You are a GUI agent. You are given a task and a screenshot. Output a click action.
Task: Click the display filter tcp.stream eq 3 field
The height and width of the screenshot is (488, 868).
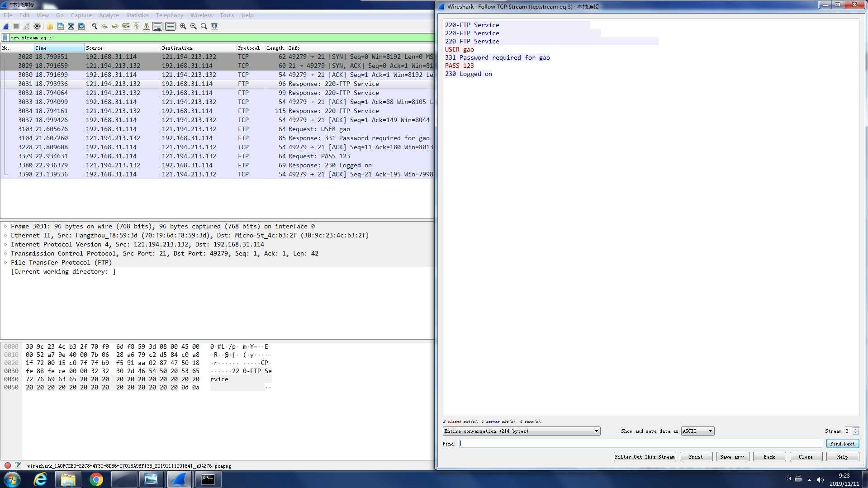222,38
